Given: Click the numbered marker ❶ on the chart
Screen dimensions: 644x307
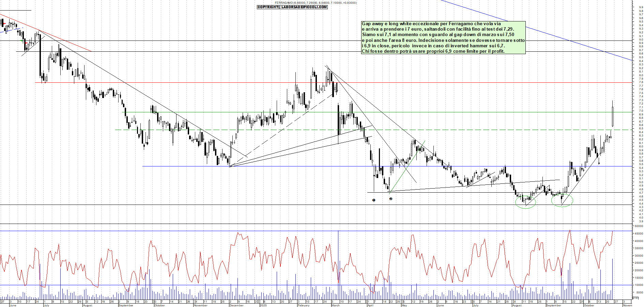Looking at the screenshot, I should (x=373, y=200).
